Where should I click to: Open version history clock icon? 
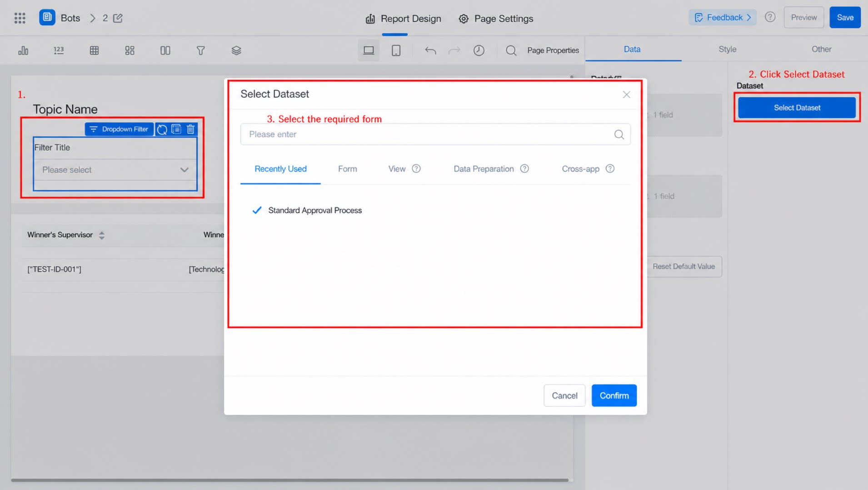(479, 50)
